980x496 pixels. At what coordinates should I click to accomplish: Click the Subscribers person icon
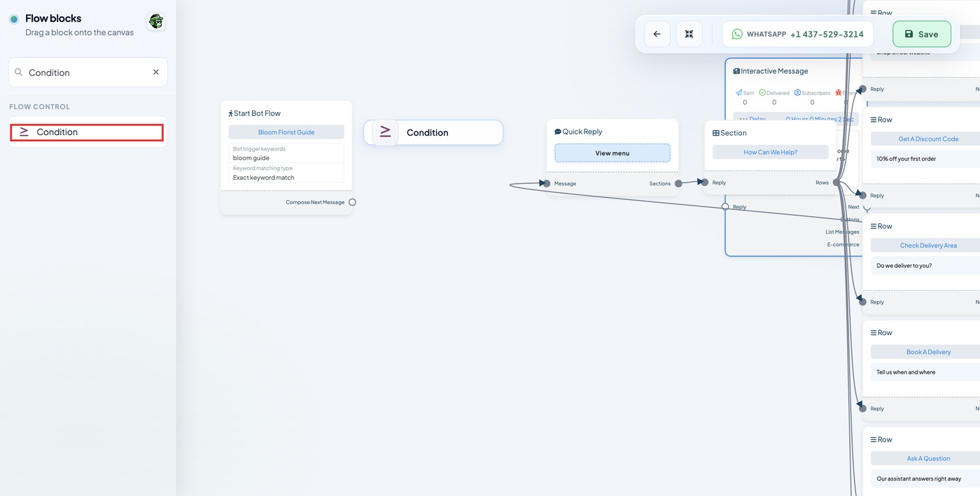pos(797,92)
